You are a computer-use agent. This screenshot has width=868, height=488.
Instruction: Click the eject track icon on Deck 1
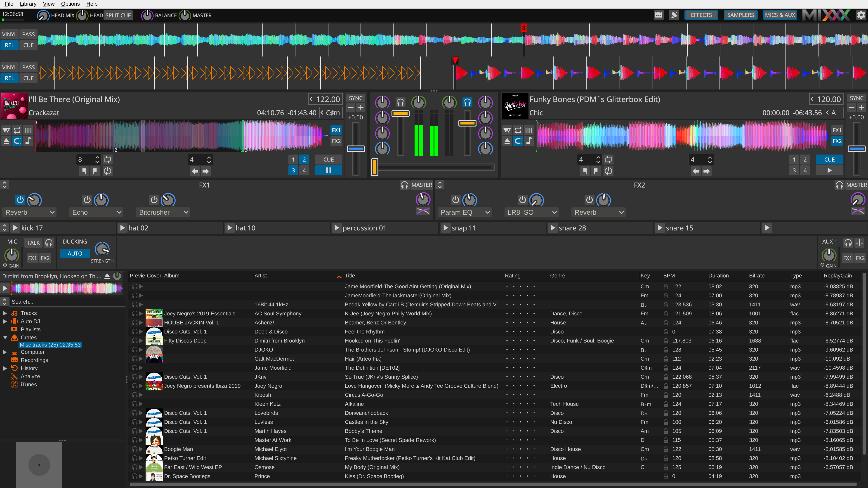6,141
